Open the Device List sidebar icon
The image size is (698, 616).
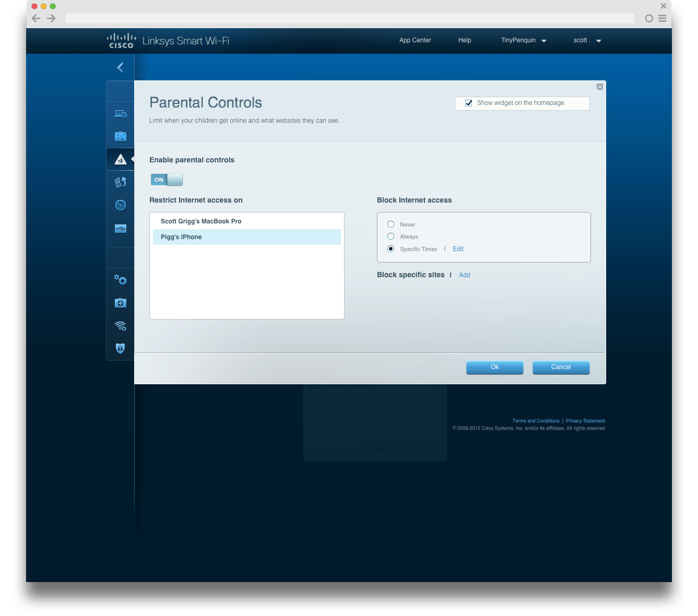click(121, 113)
